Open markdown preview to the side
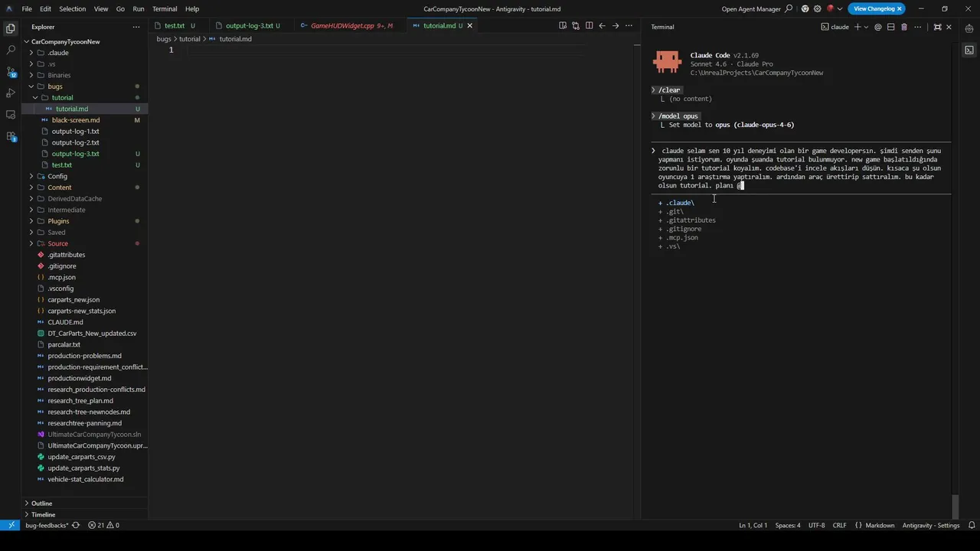Screen dimensions: 980x551 tap(563, 25)
